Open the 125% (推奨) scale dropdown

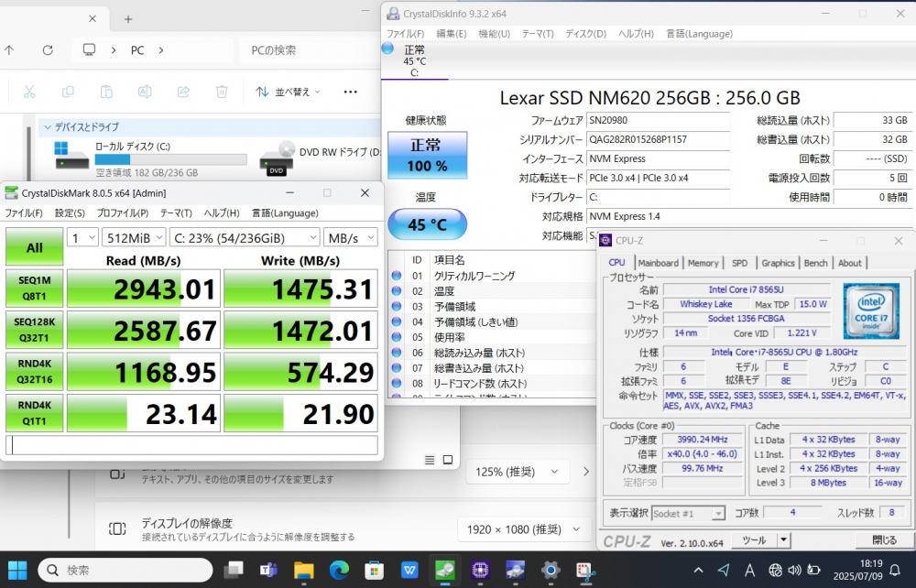(x=518, y=472)
